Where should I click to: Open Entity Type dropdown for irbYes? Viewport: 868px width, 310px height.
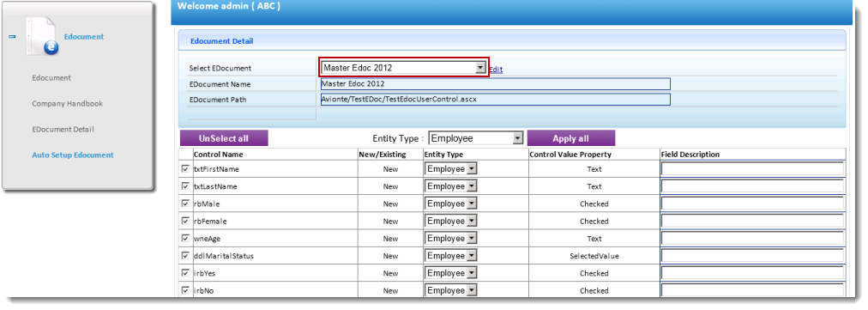click(x=450, y=273)
